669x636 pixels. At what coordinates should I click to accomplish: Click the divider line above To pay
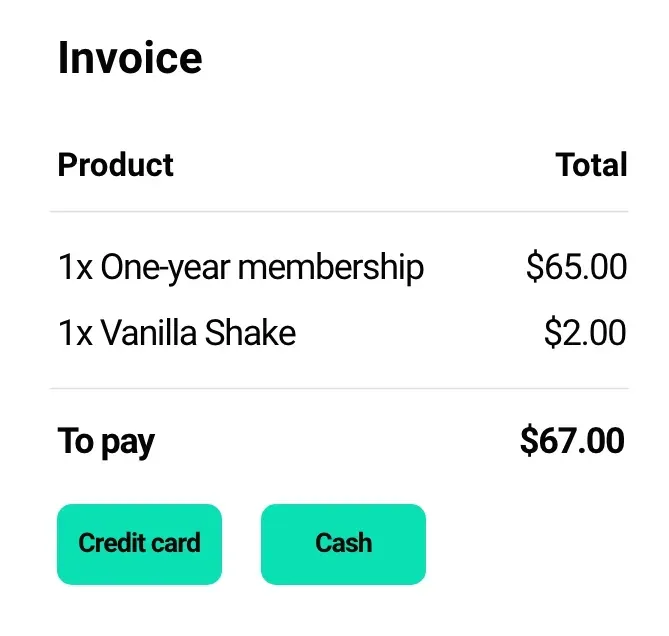[x=339, y=388]
